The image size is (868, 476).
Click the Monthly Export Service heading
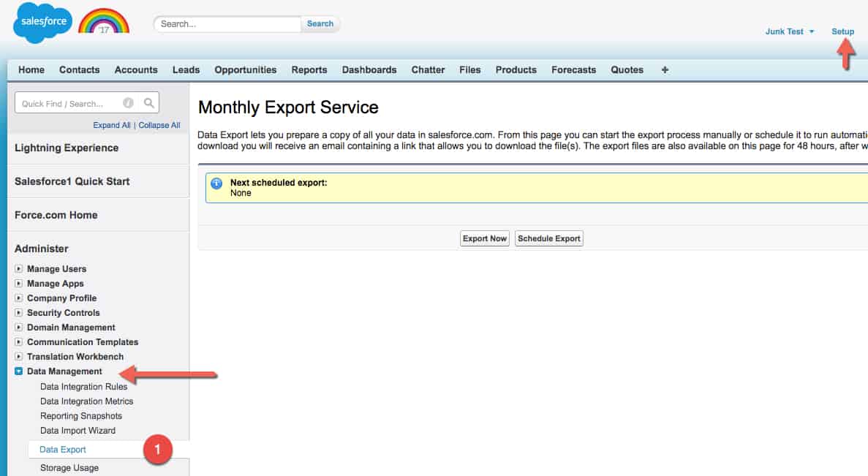(x=288, y=107)
